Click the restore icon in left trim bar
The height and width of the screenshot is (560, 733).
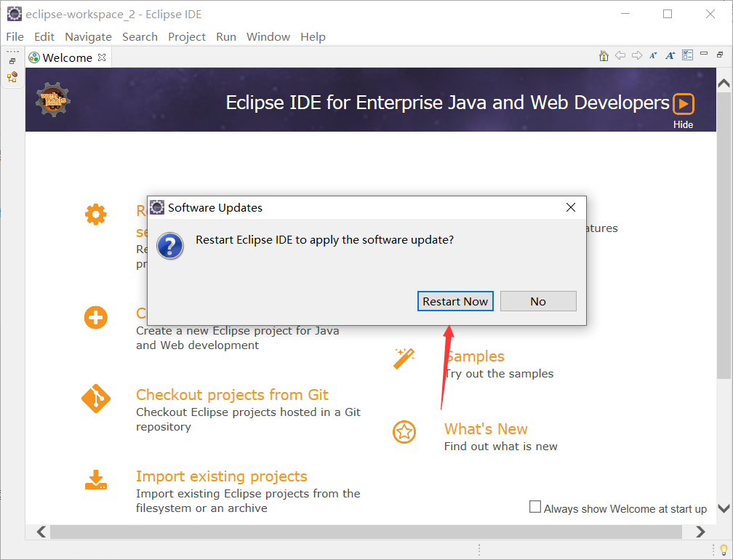12,61
